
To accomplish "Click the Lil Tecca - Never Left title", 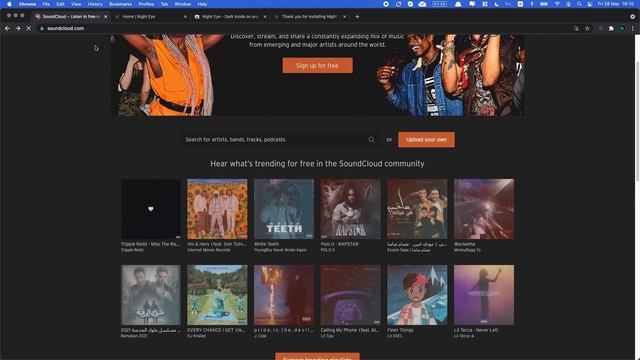I will click(476, 330).
